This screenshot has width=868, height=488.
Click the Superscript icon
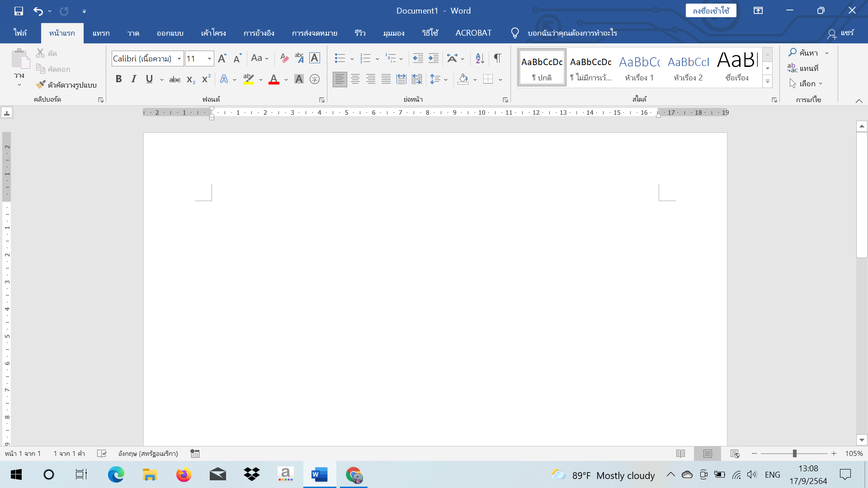pos(206,80)
